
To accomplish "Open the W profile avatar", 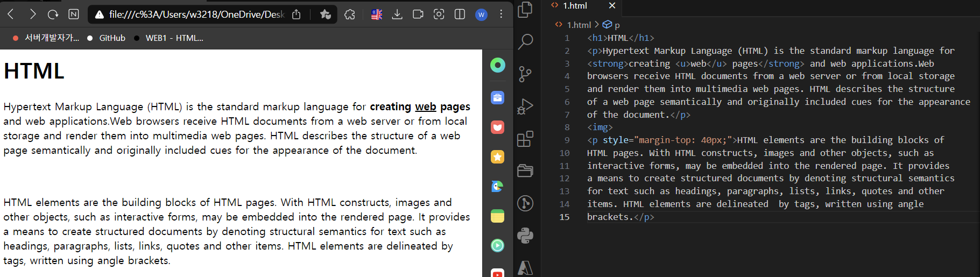I will pos(482,15).
